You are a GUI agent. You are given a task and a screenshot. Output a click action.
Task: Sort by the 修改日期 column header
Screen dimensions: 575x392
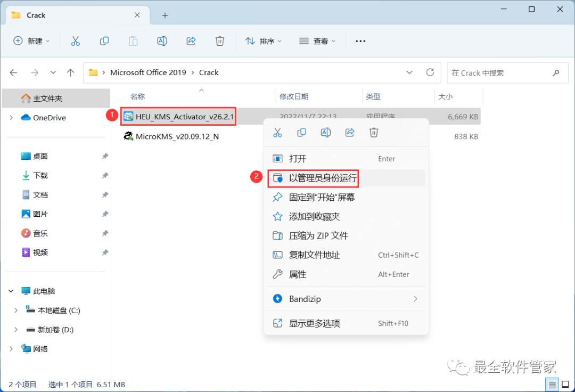[294, 96]
